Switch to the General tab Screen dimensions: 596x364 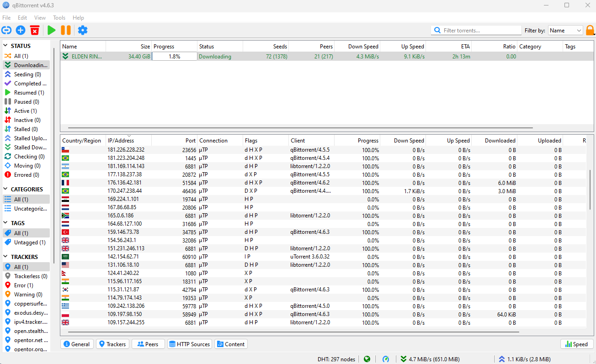77,344
